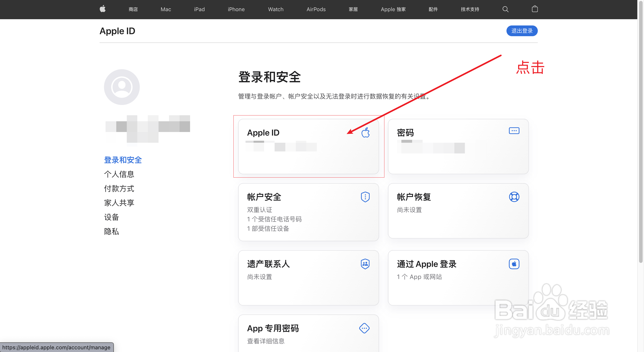
Task: Select 设备 in the sidebar
Action: pos(112,217)
